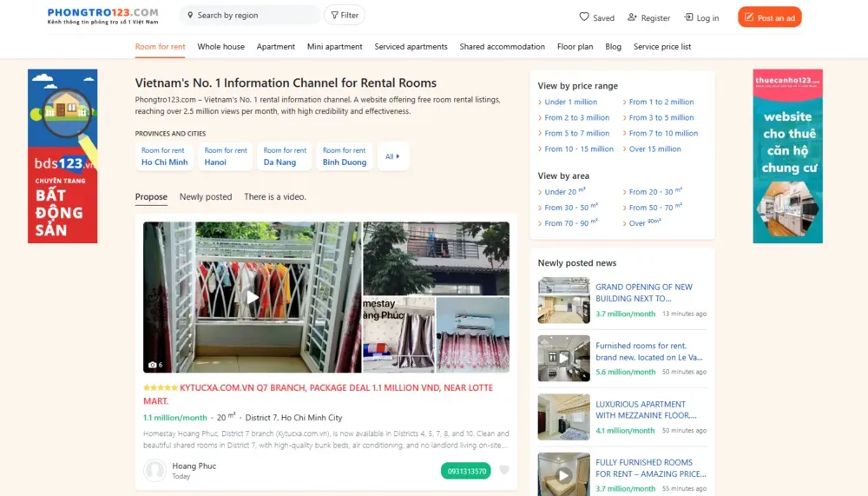Select Room for rent Da Nang

coord(285,156)
